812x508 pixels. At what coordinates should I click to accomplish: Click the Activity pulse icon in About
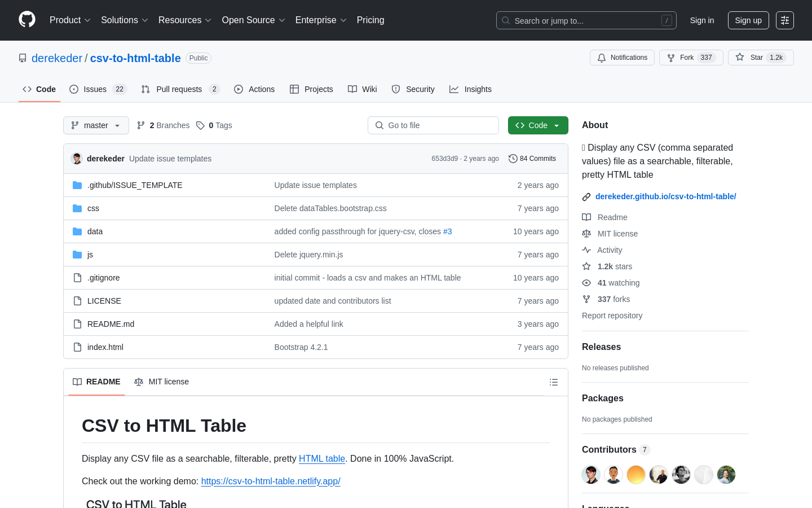pos(586,250)
